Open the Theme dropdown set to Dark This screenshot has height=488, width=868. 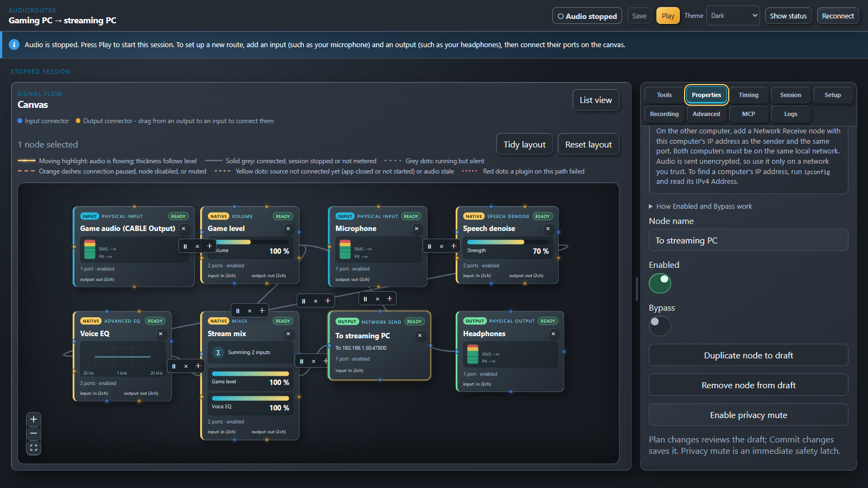[x=733, y=16]
